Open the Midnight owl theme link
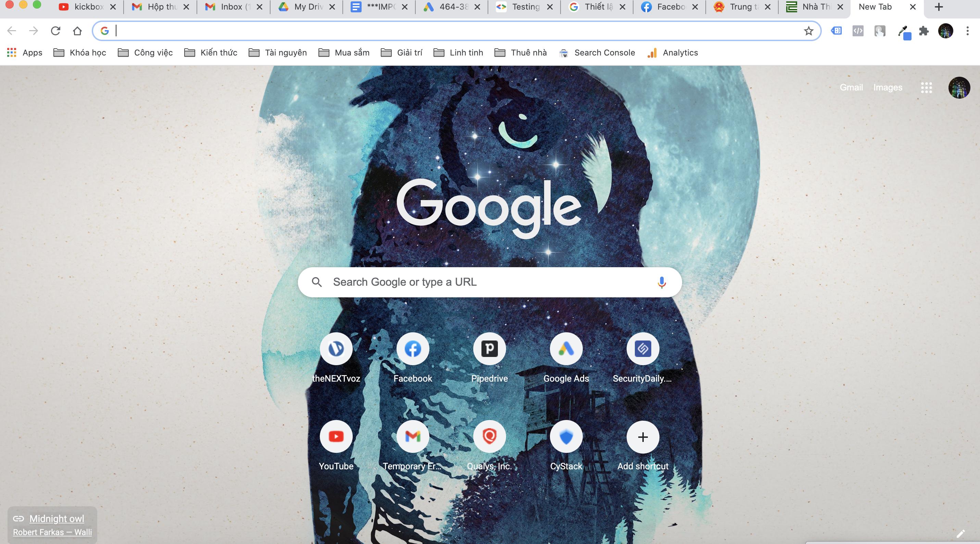980x544 pixels. [x=57, y=519]
